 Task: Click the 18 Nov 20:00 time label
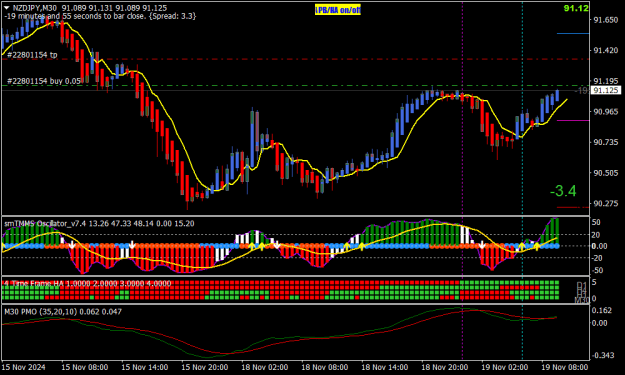445,367
